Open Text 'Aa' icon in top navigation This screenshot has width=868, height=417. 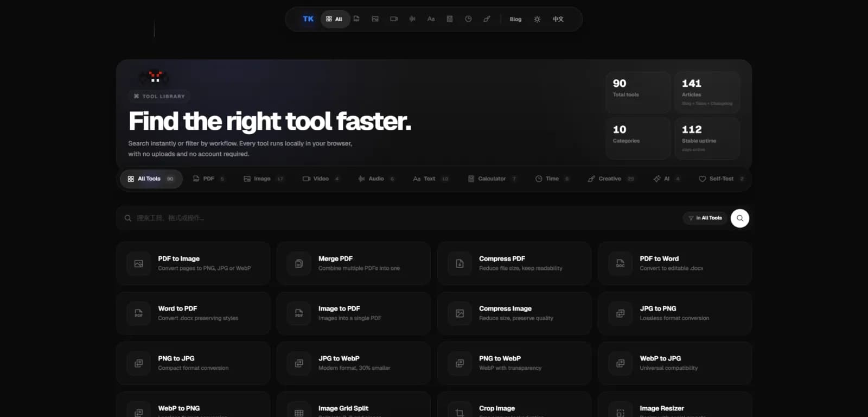[x=431, y=19]
